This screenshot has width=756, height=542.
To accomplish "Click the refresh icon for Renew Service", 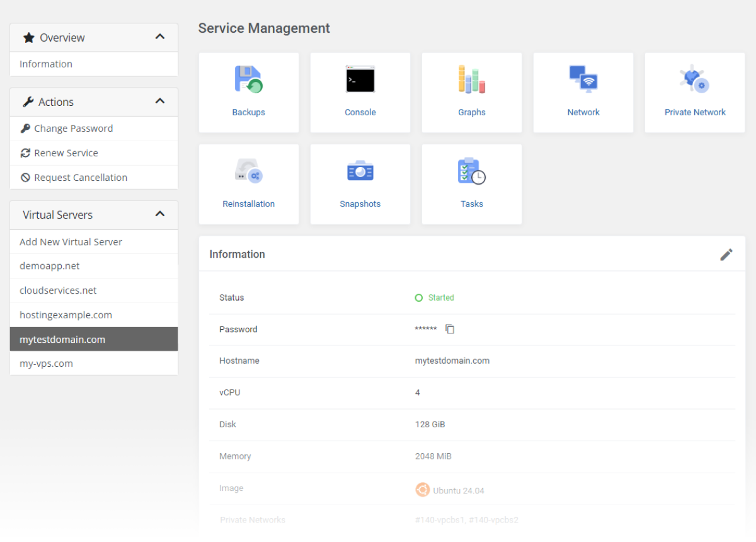I will 25,153.
